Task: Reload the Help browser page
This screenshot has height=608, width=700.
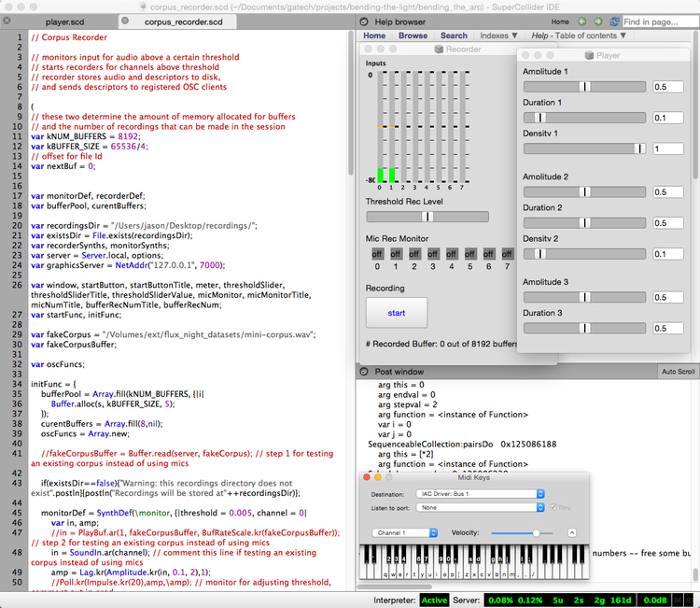Action: [x=612, y=21]
